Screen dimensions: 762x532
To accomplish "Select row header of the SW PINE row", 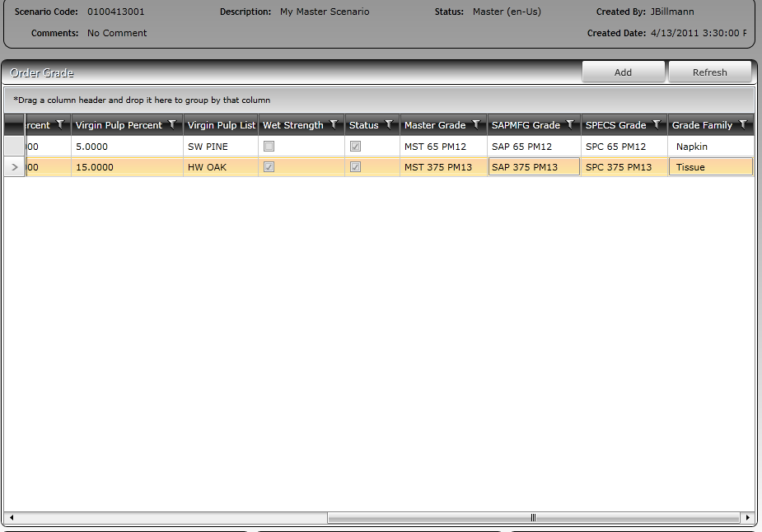I will point(14,147).
